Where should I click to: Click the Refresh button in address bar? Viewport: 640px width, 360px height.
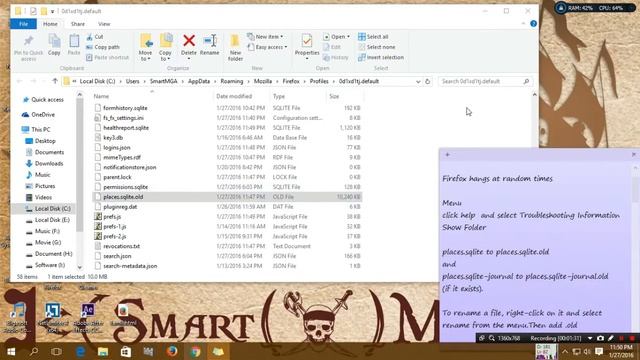427,81
